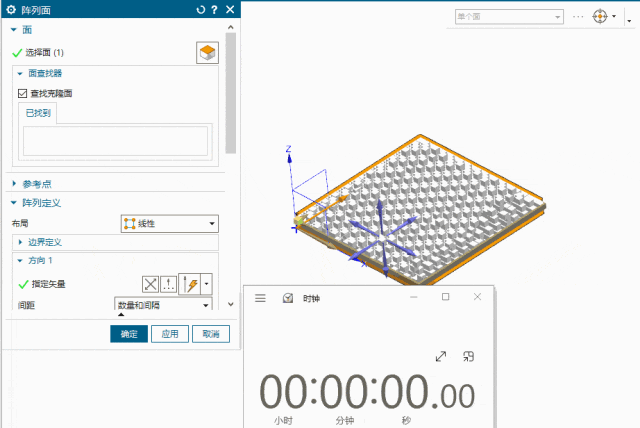Click the 确定 button

pos(129,334)
